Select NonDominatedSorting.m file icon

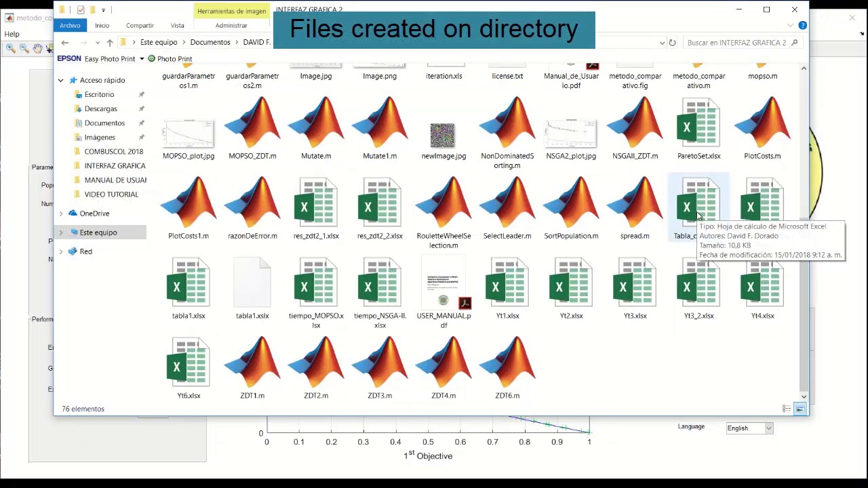pos(507,122)
